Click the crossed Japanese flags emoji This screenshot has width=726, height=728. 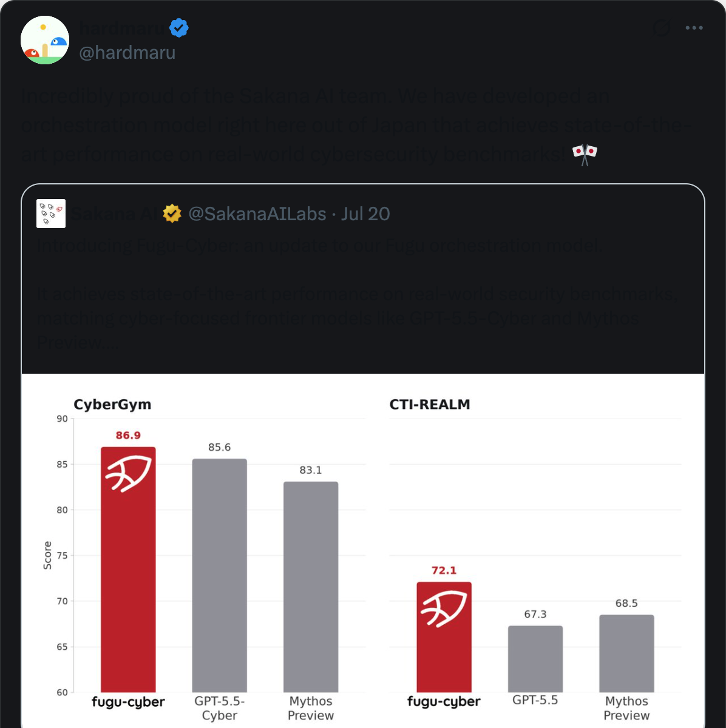point(585,154)
